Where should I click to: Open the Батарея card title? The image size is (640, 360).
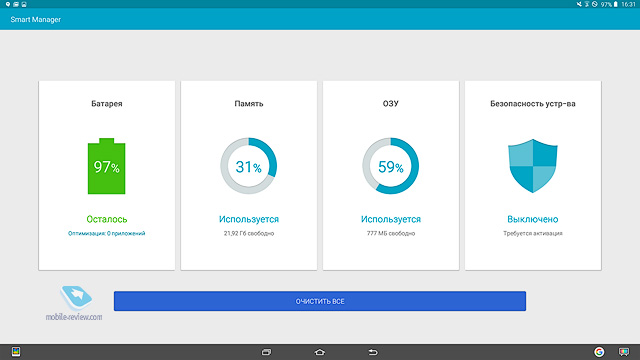[x=107, y=104]
